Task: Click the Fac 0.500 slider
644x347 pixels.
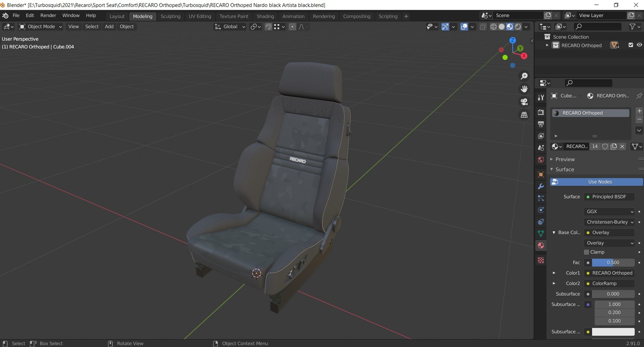Action: click(x=613, y=263)
